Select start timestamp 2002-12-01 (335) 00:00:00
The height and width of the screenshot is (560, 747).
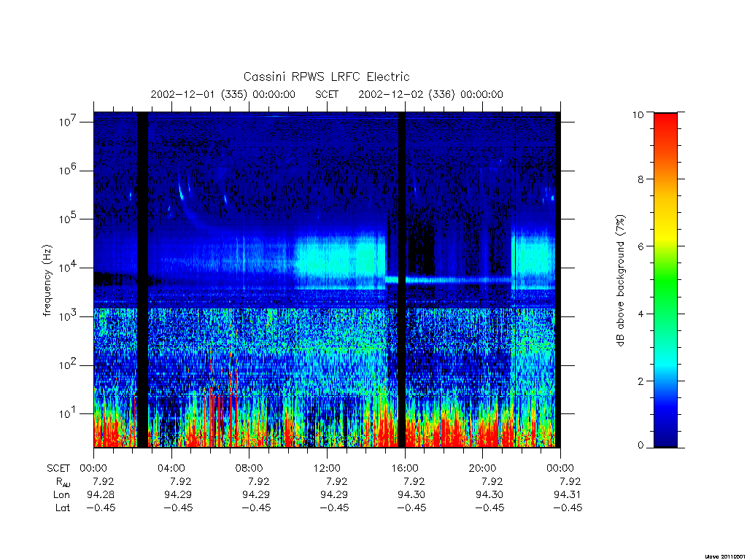pos(223,94)
